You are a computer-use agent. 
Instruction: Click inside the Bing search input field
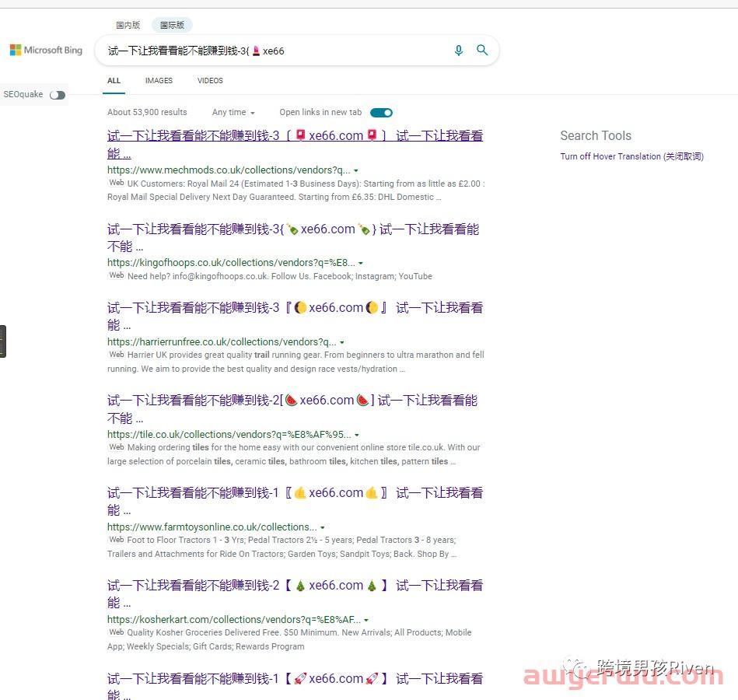272,51
